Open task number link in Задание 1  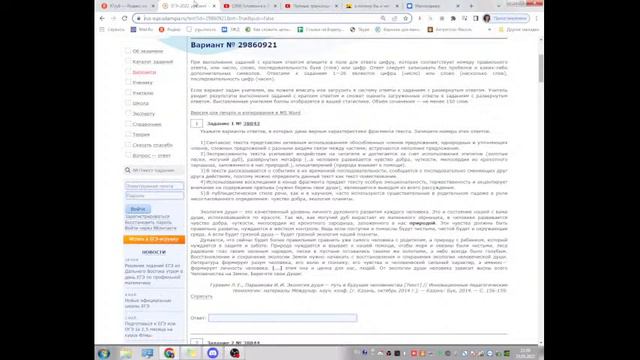coord(251,124)
